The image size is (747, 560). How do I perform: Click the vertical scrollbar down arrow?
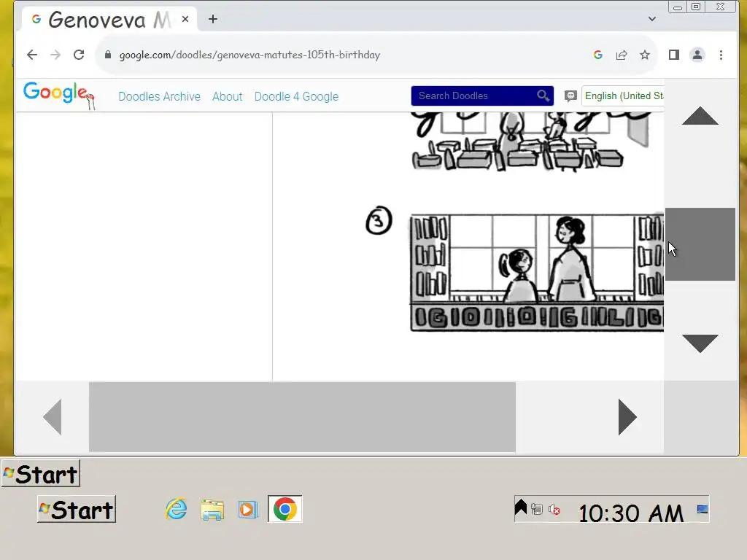700,343
